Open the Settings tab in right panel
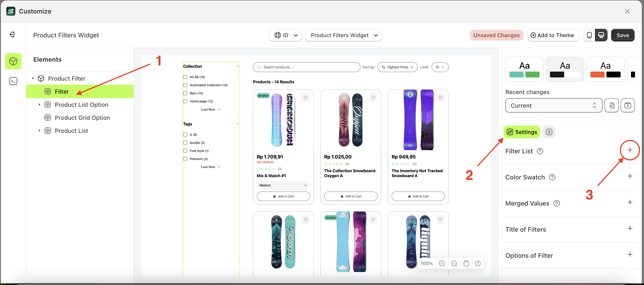The width and height of the screenshot is (644, 285). click(522, 132)
